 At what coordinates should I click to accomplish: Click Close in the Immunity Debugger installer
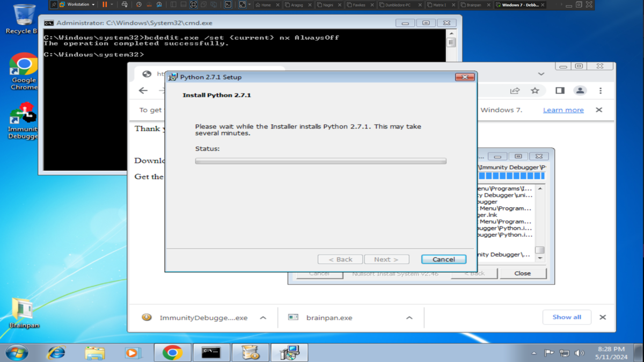[x=523, y=273]
